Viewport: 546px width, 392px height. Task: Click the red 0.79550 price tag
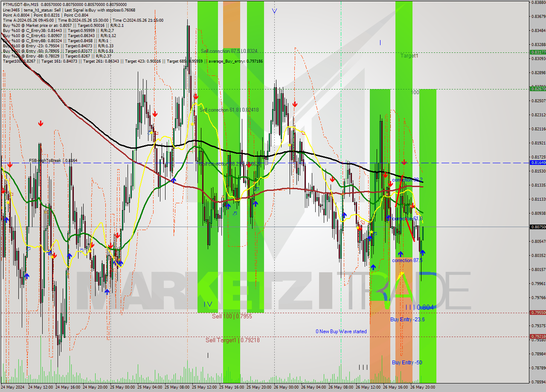coord(538,312)
